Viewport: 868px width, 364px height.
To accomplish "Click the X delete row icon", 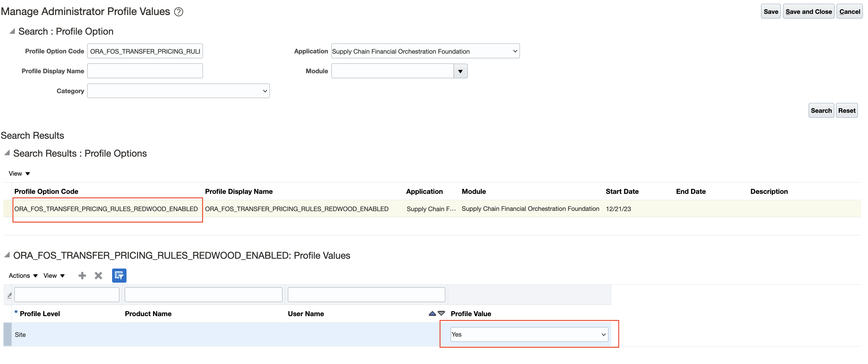I will [x=98, y=276].
